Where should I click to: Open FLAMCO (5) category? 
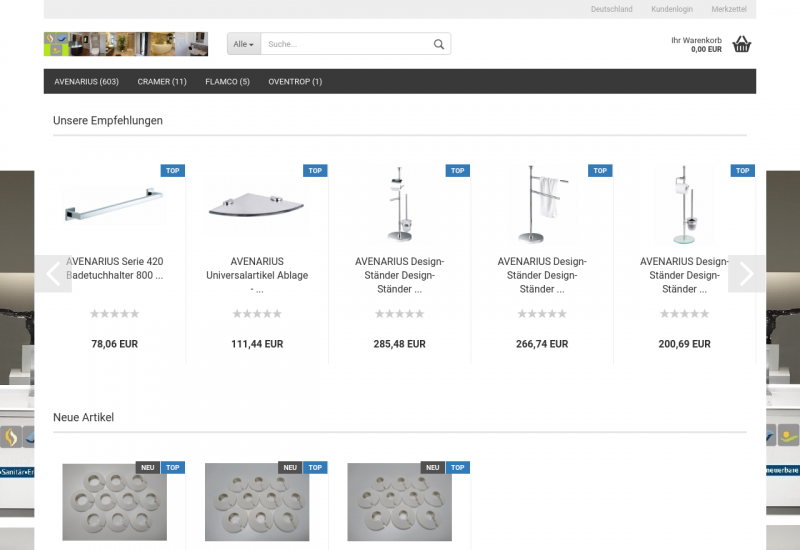[x=227, y=82]
